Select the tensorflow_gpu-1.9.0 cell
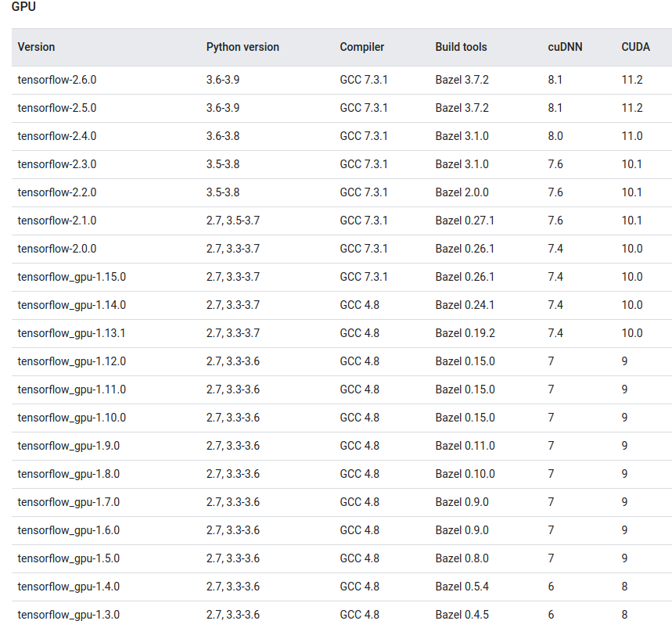The width and height of the screenshot is (672, 628). pos(69,446)
